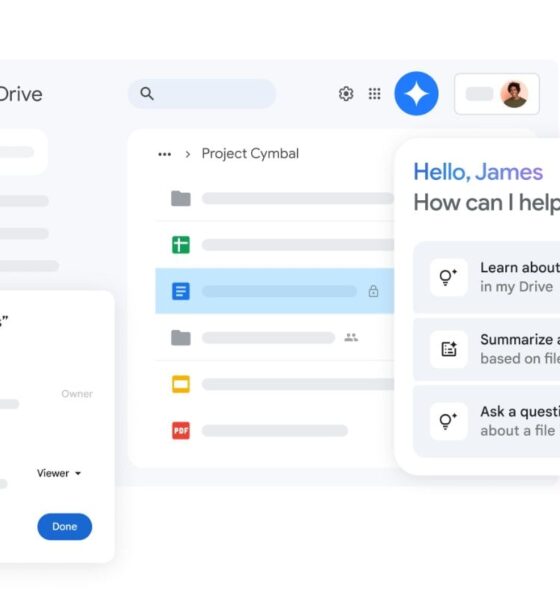Expand the Viewer permission dropdown
Viewport: 560px width, 600px height.
(x=59, y=473)
